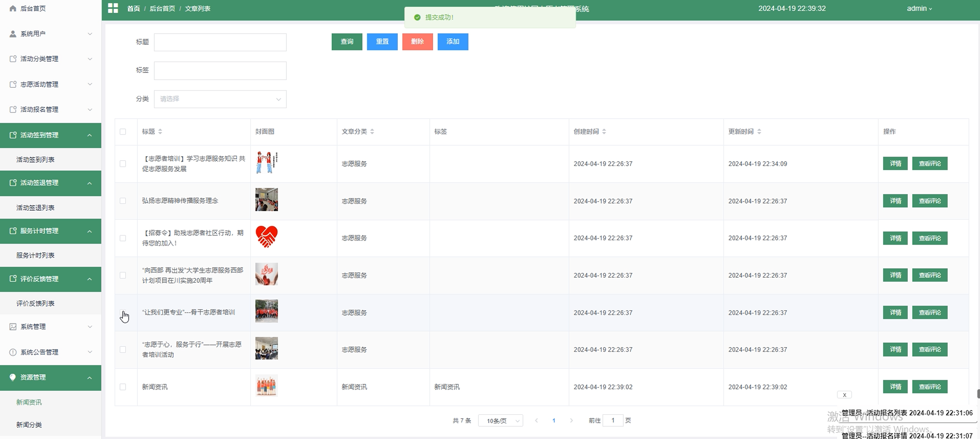Image resolution: width=980 pixels, height=439 pixels.
Task: Click the grid menu icon in header
Action: coord(113,8)
